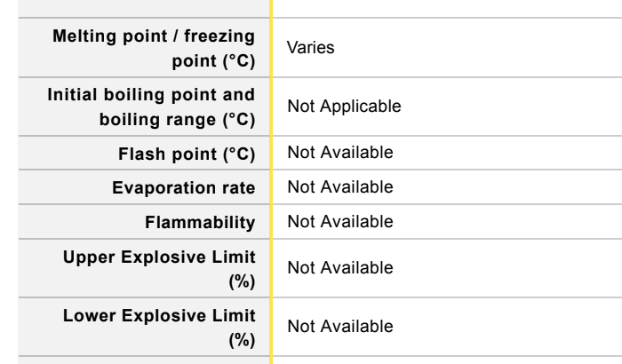Select the "Varies" melting point value
The height and width of the screenshot is (364, 622).
[x=310, y=48]
